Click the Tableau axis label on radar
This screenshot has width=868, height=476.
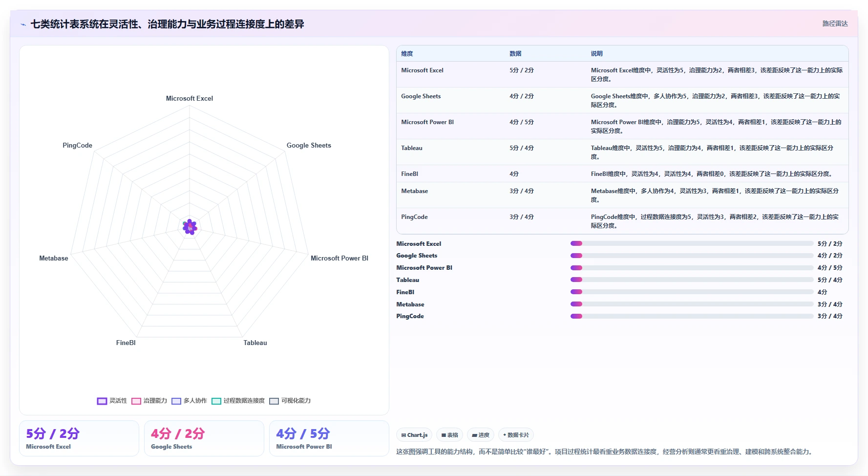[x=255, y=343]
